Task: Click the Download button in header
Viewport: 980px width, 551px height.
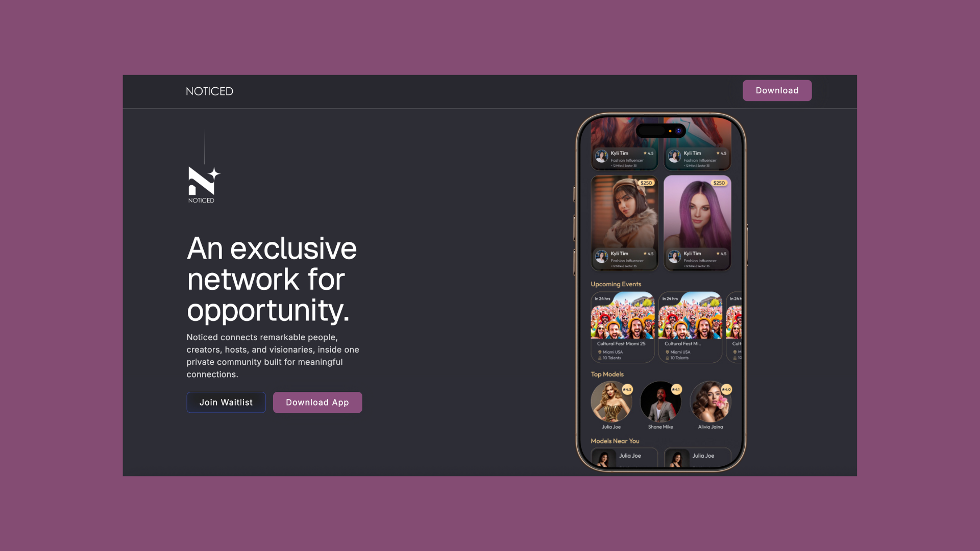Action: [x=777, y=90]
